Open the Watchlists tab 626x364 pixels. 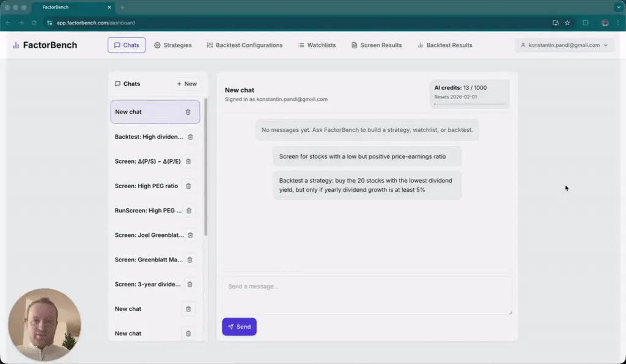pos(317,45)
